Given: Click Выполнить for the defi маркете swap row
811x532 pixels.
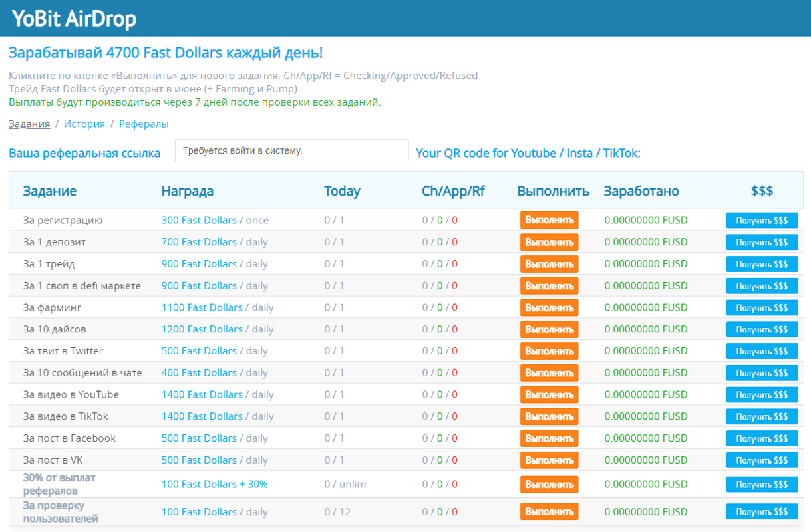Looking at the screenshot, I should [549, 286].
